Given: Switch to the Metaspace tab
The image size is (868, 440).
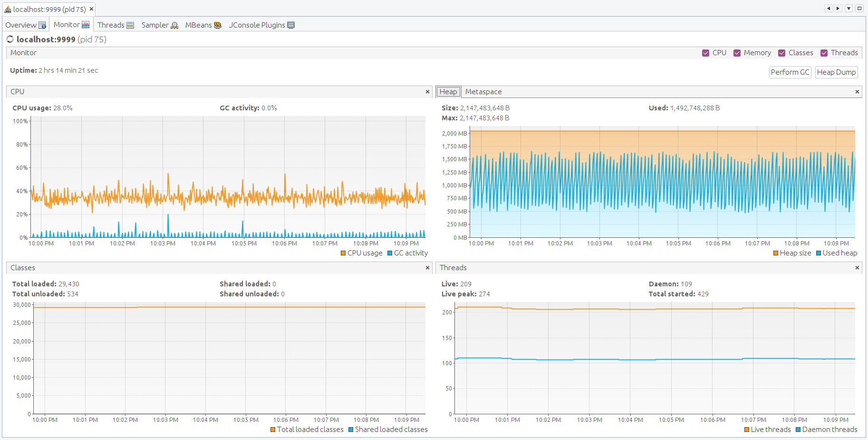Looking at the screenshot, I should click(x=483, y=92).
